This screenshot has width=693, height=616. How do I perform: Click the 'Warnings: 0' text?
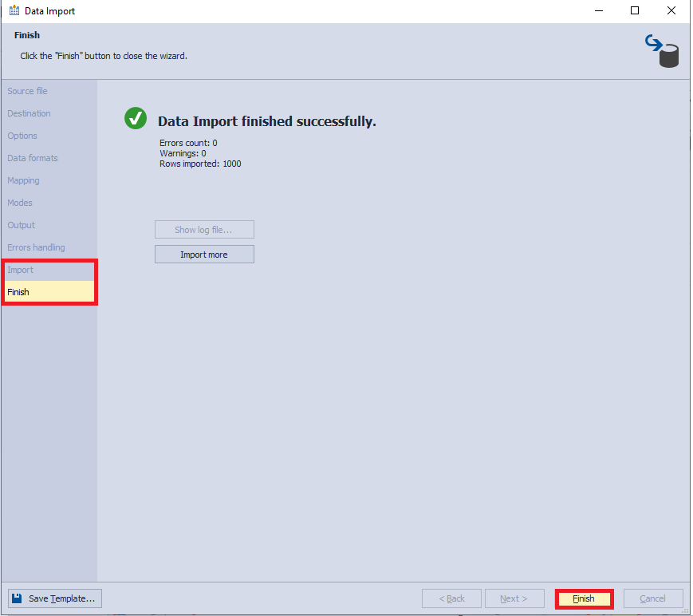(x=183, y=153)
